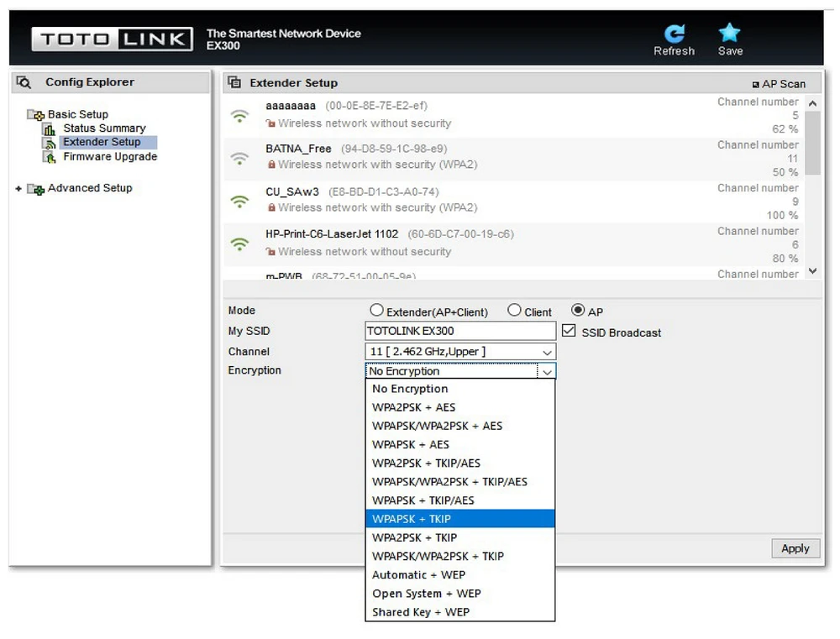Click the My SSID text field
Screen dimensions: 840x639
tap(460, 331)
